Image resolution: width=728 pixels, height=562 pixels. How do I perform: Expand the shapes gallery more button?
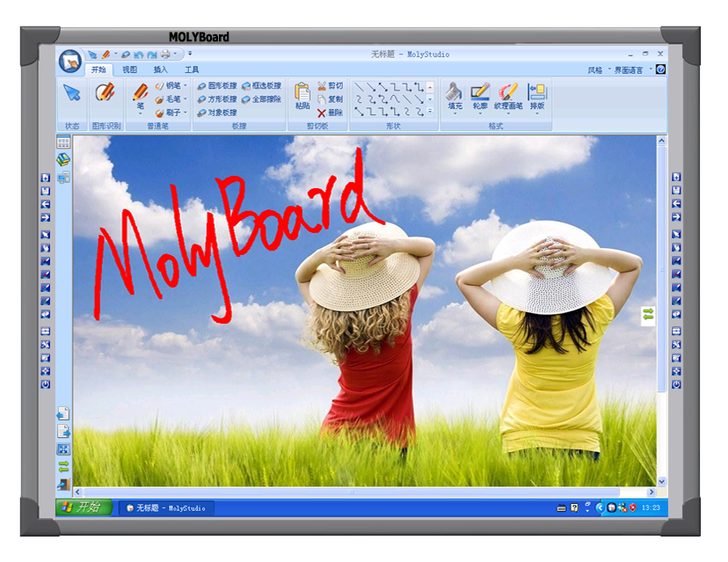[x=430, y=112]
